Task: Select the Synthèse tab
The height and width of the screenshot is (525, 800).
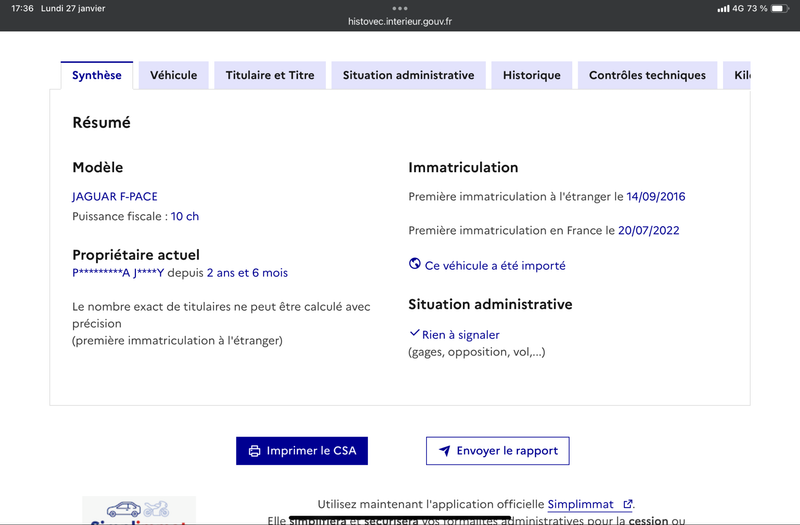Action: click(97, 76)
